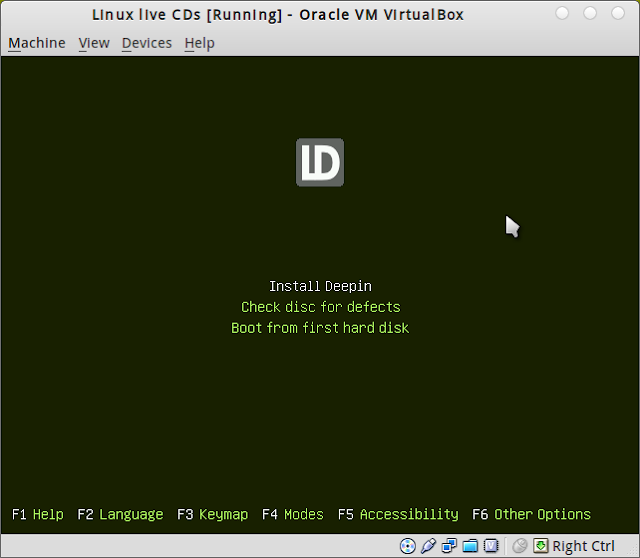
Task: Click the network adapters status icon
Action: pos(449,546)
